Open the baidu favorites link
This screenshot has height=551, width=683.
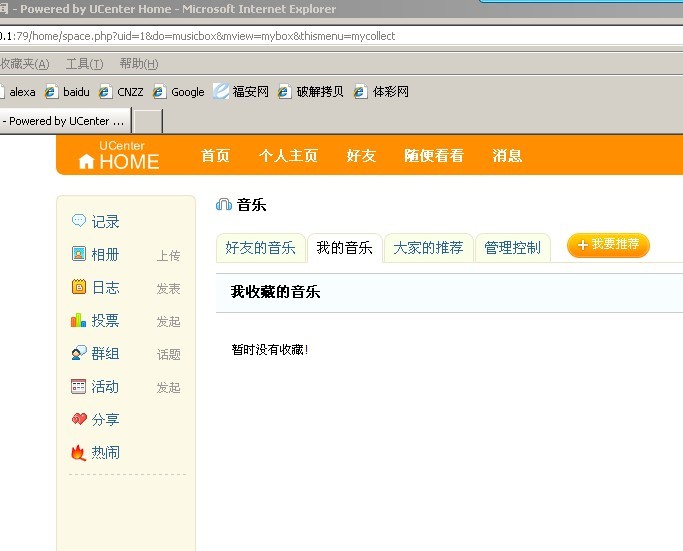click(x=76, y=92)
